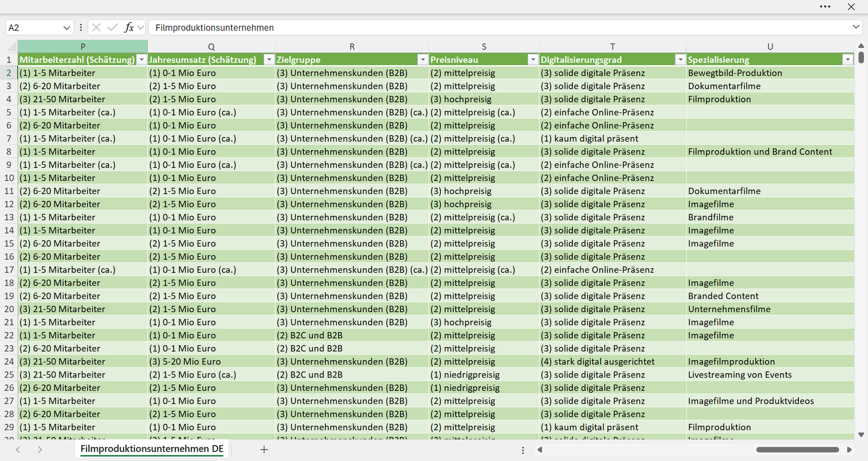
Task: Click the formula bar text field
Action: tap(499, 28)
